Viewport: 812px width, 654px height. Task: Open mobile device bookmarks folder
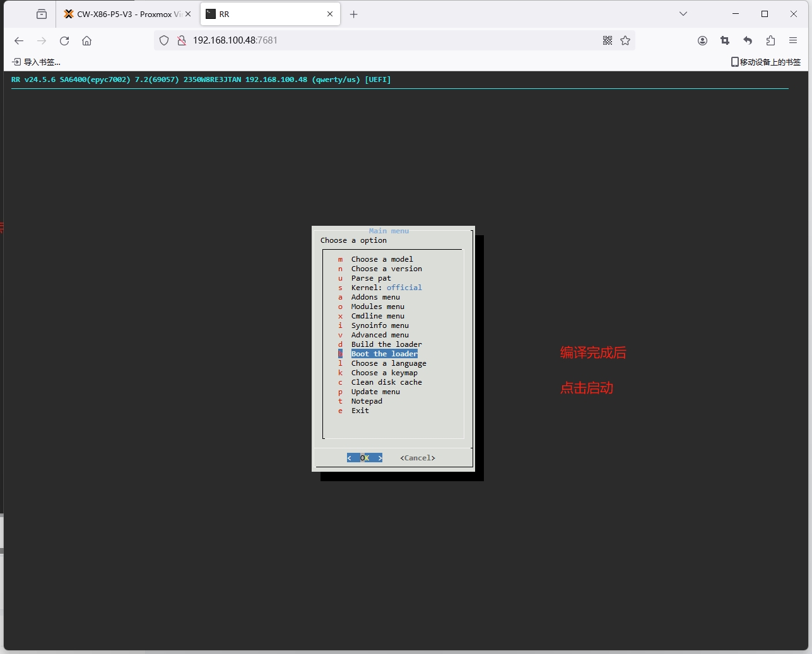pos(765,62)
